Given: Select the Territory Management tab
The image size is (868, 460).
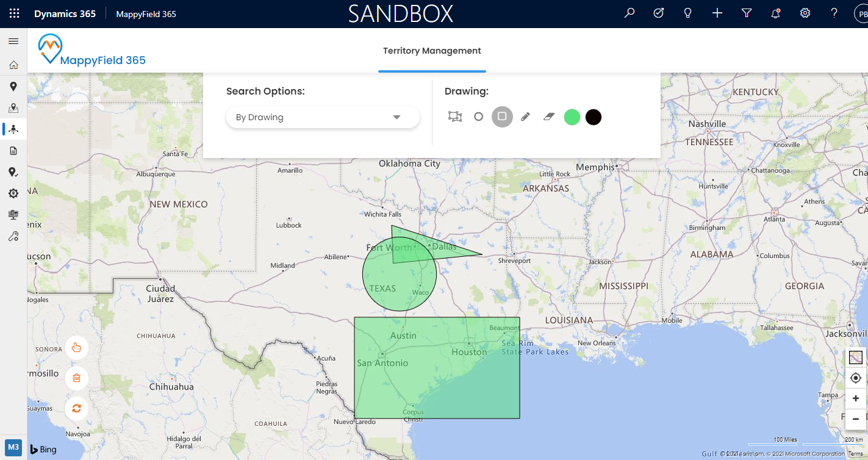Looking at the screenshot, I should [x=432, y=51].
